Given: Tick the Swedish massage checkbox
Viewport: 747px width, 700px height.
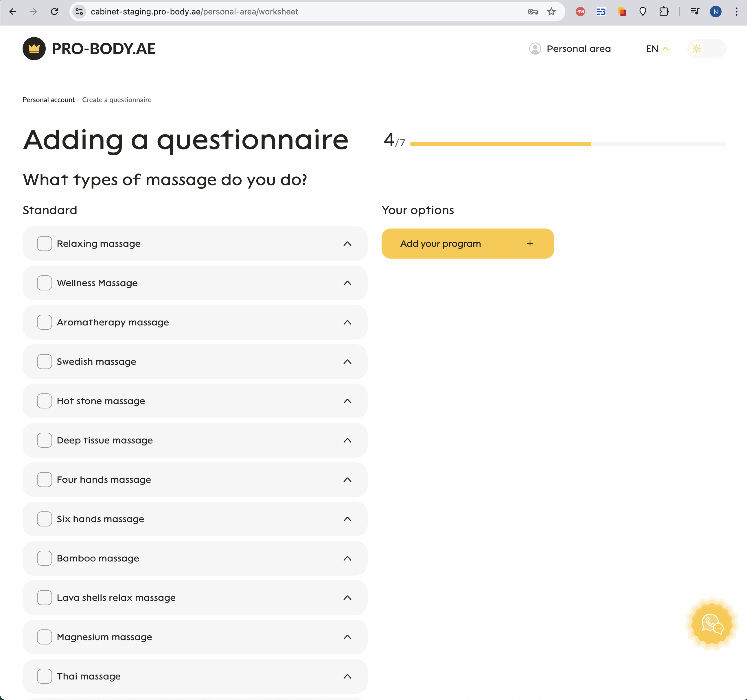Looking at the screenshot, I should 44,362.
